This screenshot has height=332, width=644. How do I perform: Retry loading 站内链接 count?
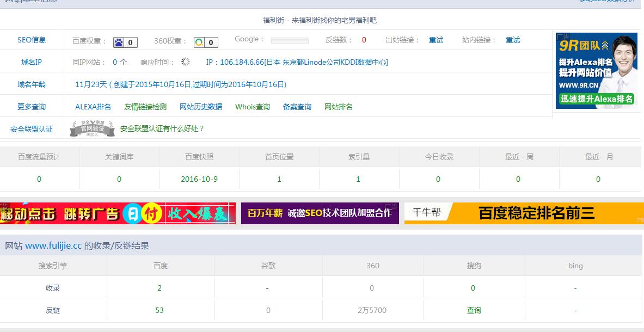pos(513,40)
